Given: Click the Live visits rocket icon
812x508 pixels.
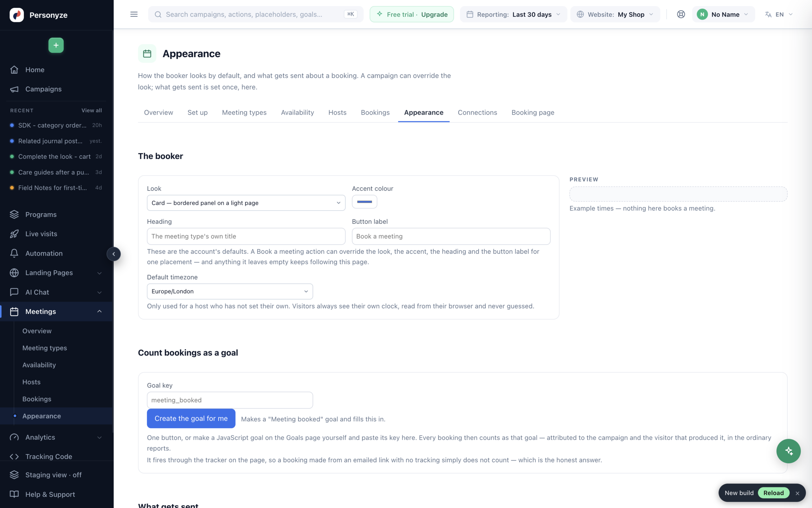Looking at the screenshot, I should coord(14,234).
